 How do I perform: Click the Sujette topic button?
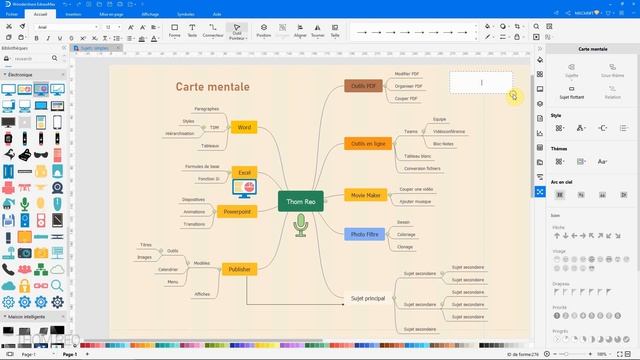pyautogui.click(x=571, y=71)
